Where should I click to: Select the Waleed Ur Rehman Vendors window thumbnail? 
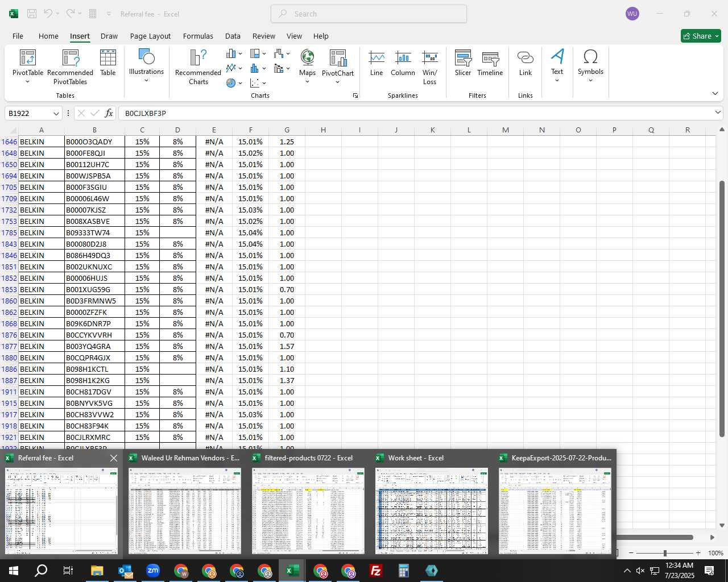click(185, 504)
